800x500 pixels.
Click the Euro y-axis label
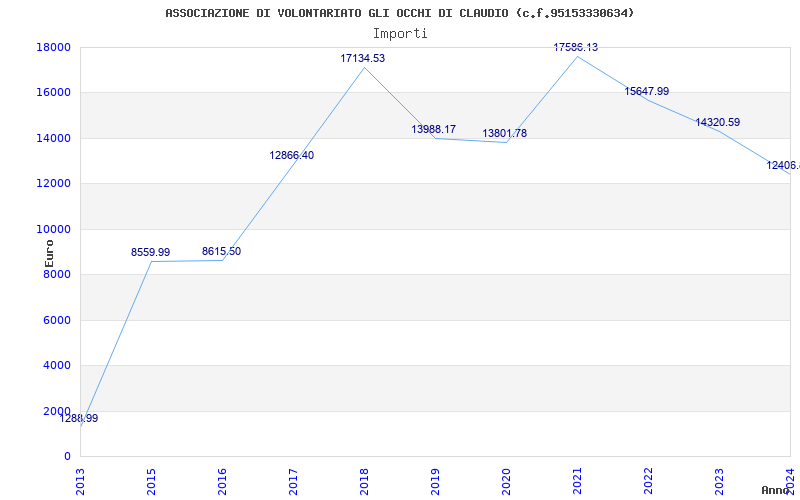(x=49, y=253)
